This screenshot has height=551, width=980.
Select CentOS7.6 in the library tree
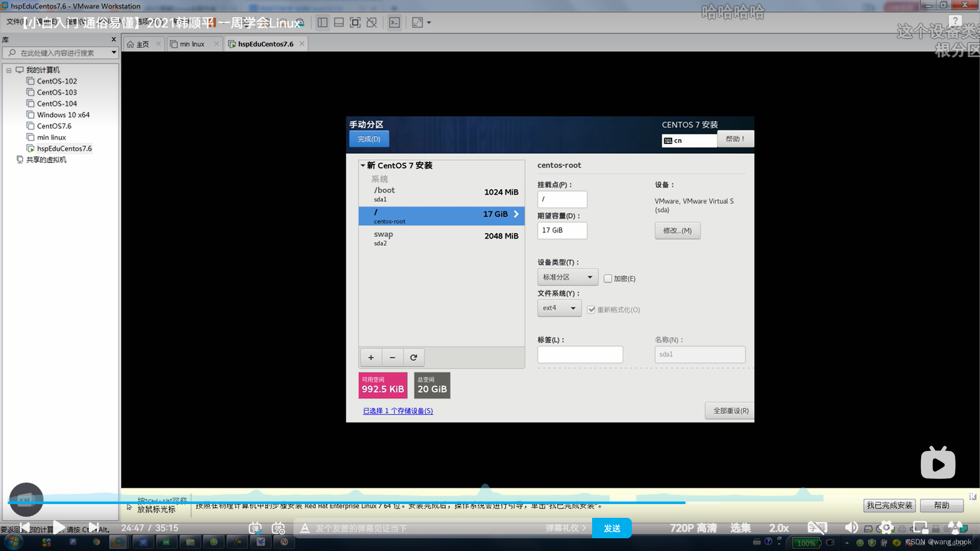49,126
